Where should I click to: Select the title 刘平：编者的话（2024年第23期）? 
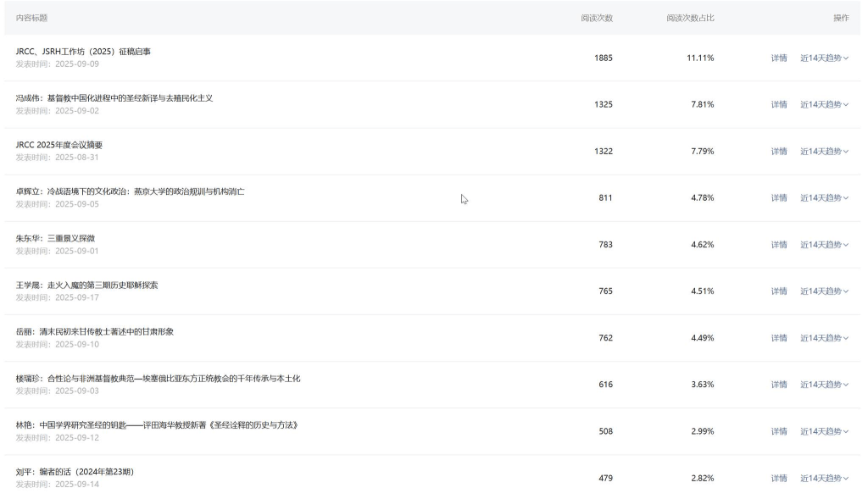75,471
